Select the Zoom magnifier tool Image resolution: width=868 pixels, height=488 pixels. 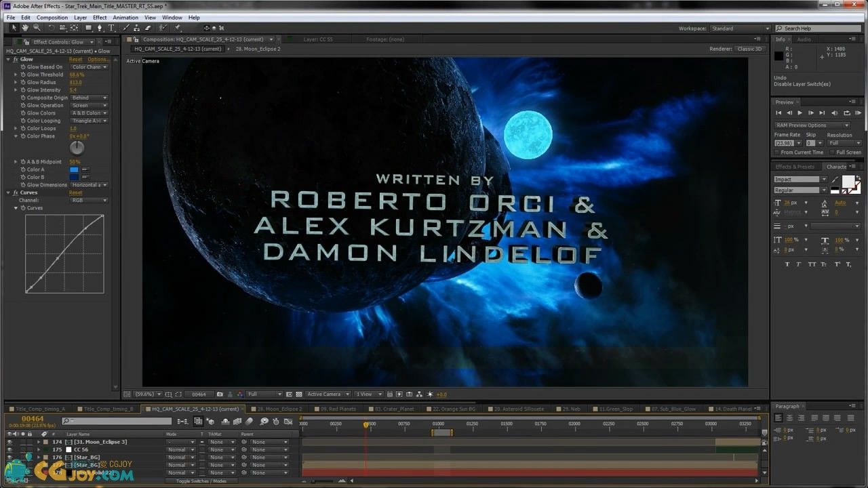(37, 28)
